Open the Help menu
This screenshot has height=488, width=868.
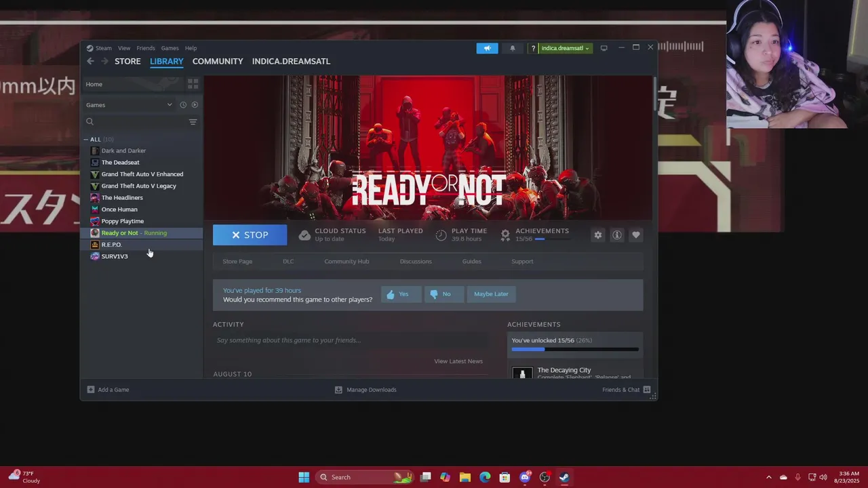click(191, 48)
